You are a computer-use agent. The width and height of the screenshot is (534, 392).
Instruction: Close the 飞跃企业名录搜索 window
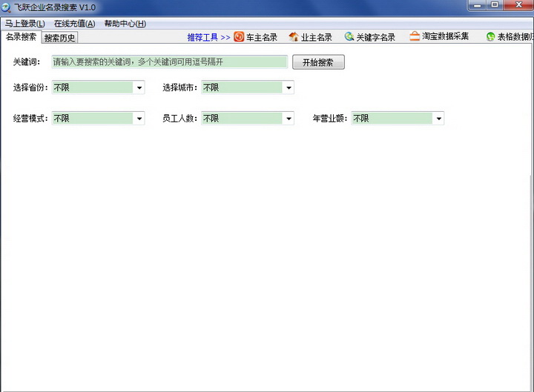pos(518,5)
